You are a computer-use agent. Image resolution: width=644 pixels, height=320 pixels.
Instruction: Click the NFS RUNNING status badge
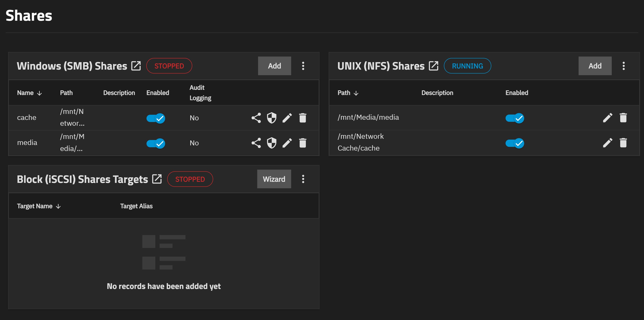click(467, 66)
